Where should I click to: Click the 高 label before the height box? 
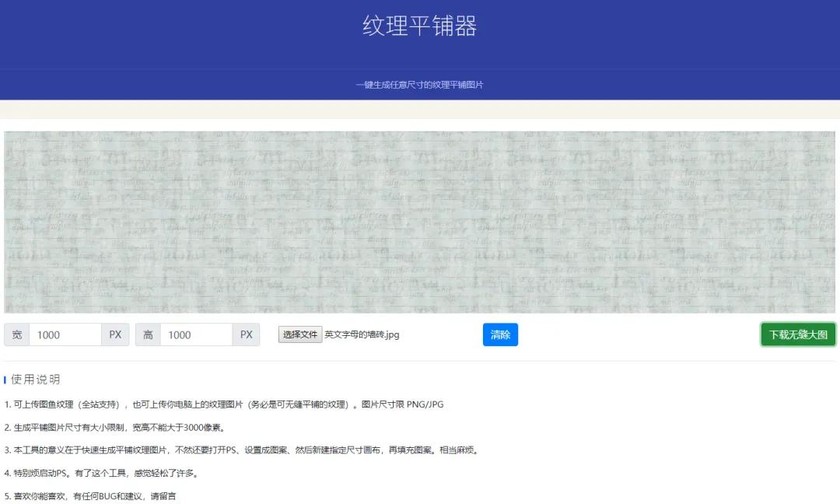(148, 334)
